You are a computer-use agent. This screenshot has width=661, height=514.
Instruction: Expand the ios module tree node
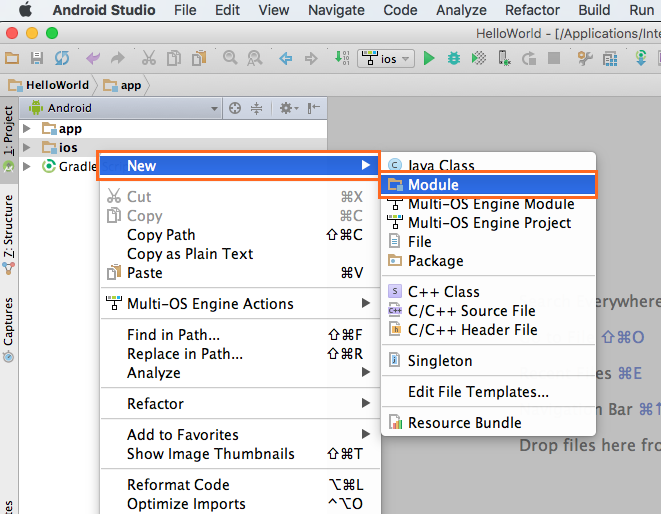27,147
